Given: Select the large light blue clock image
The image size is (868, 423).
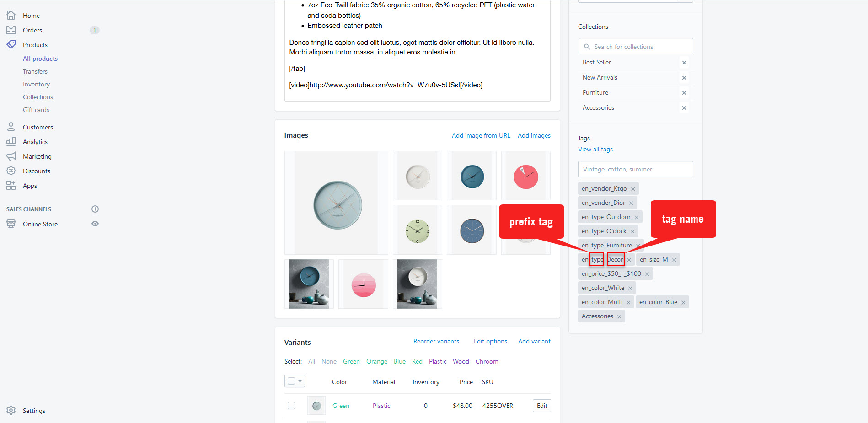Looking at the screenshot, I should point(337,203).
